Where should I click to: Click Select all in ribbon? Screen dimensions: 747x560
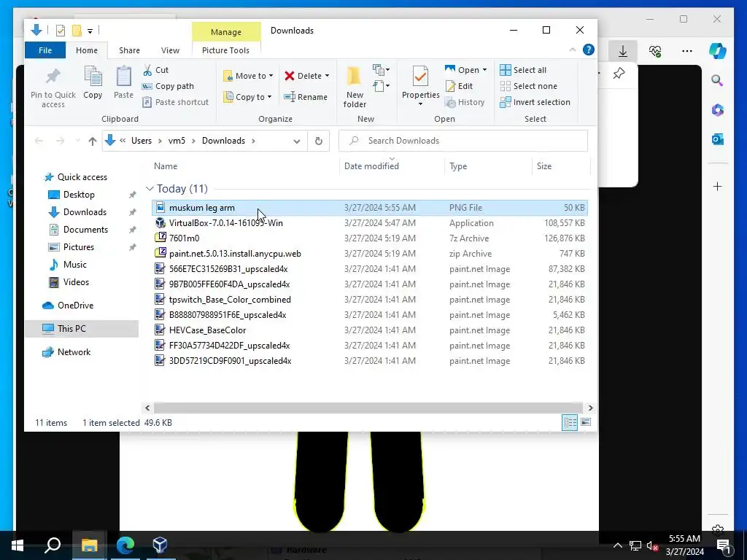pos(522,70)
